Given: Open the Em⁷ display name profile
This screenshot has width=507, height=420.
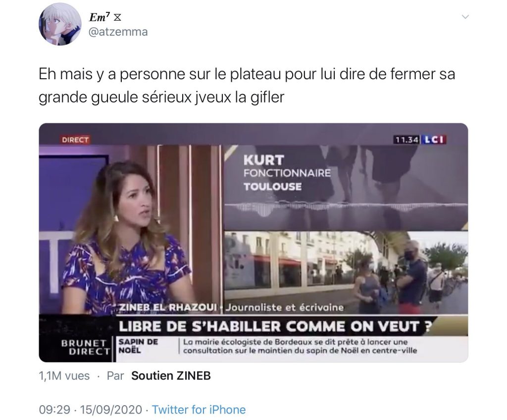Looking at the screenshot, I should pos(98,17).
